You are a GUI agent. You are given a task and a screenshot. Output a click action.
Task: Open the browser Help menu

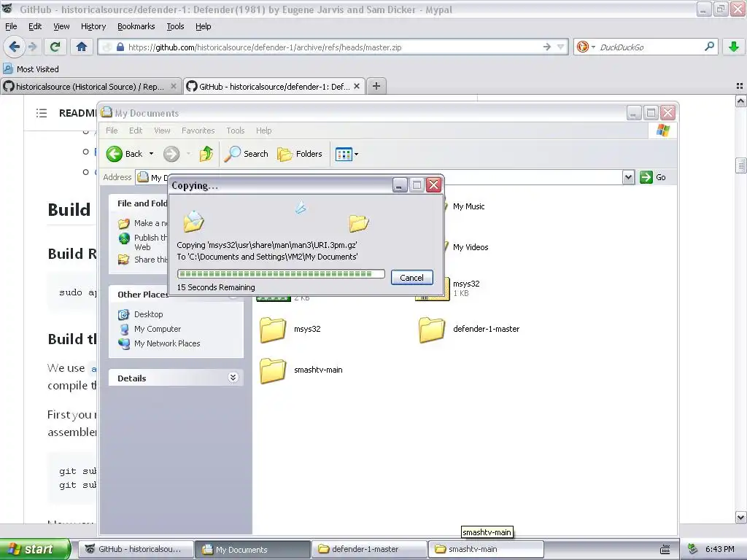coord(203,26)
